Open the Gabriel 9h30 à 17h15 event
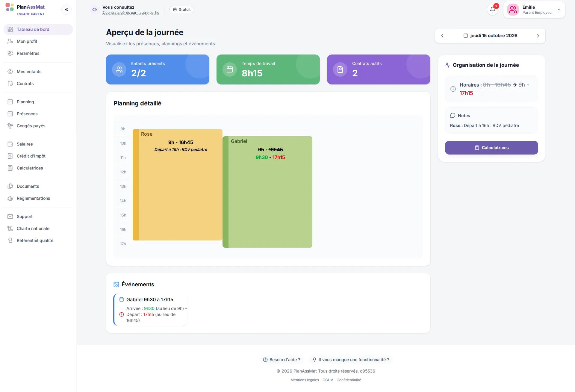The image size is (575, 392). pyautogui.click(x=151, y=310)
